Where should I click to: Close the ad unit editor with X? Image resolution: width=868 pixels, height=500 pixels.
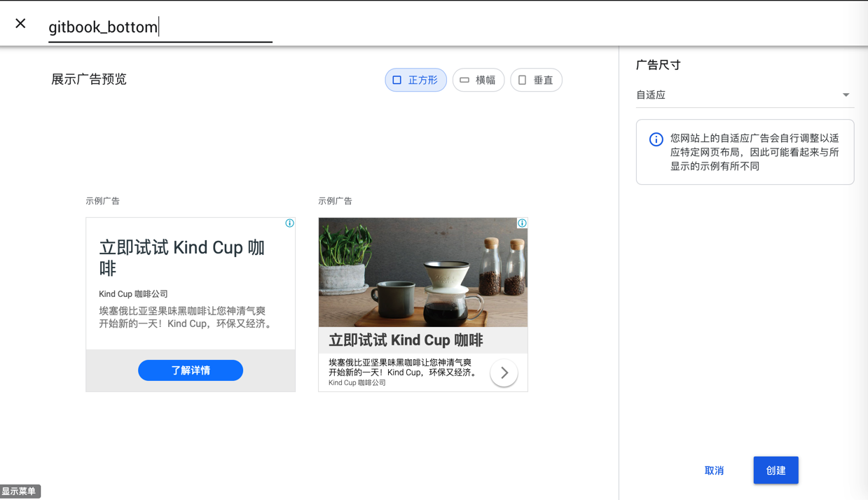[20, 23]
